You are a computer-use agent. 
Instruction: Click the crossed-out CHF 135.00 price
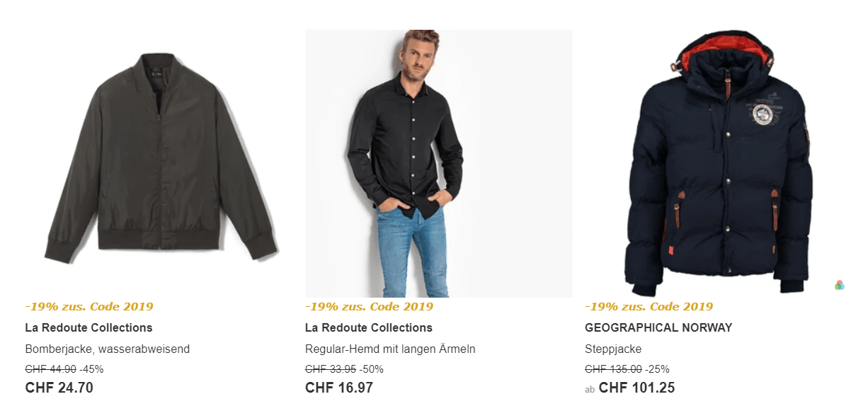click(x=613, y=369)
